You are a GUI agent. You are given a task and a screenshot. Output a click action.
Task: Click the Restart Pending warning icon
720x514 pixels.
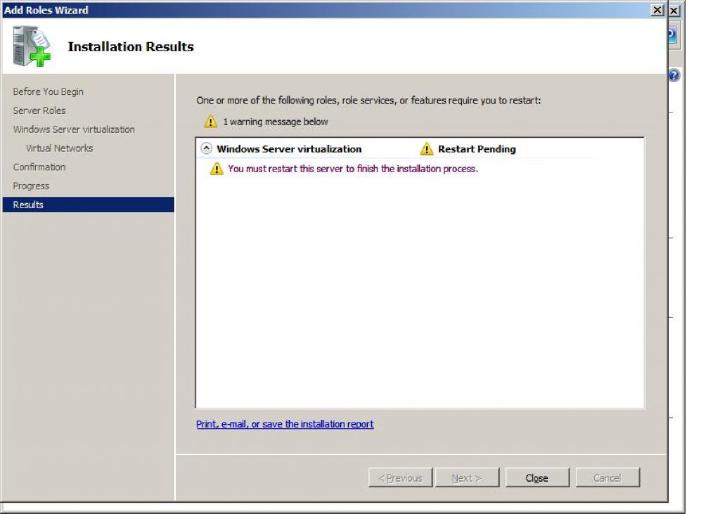pyautogui.click(x=427, y=149)
